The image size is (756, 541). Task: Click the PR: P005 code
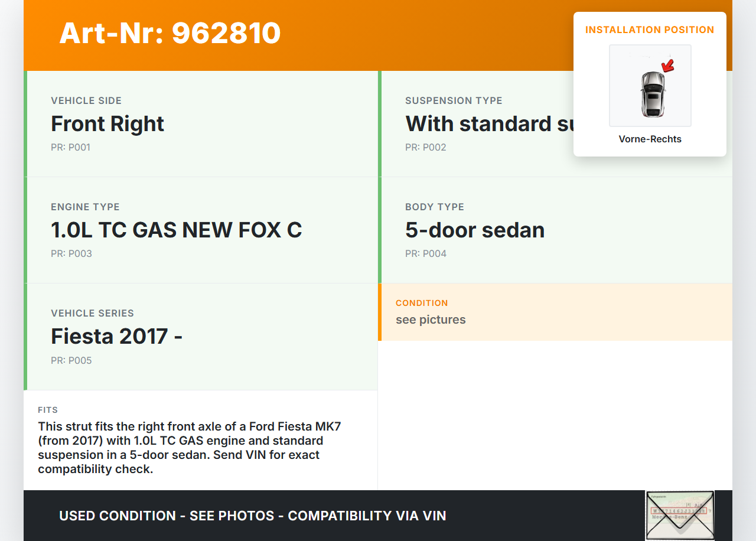(71, 360)
